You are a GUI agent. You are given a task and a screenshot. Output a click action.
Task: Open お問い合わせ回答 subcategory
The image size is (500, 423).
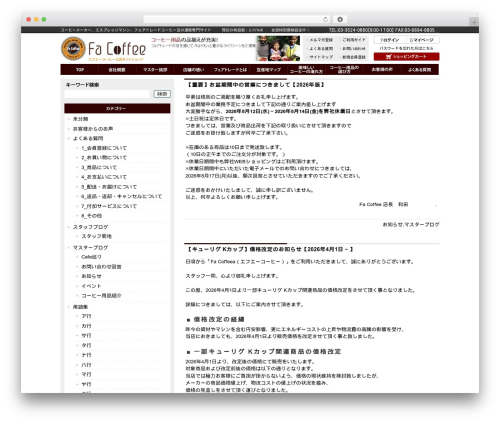(x=101, y=267)
